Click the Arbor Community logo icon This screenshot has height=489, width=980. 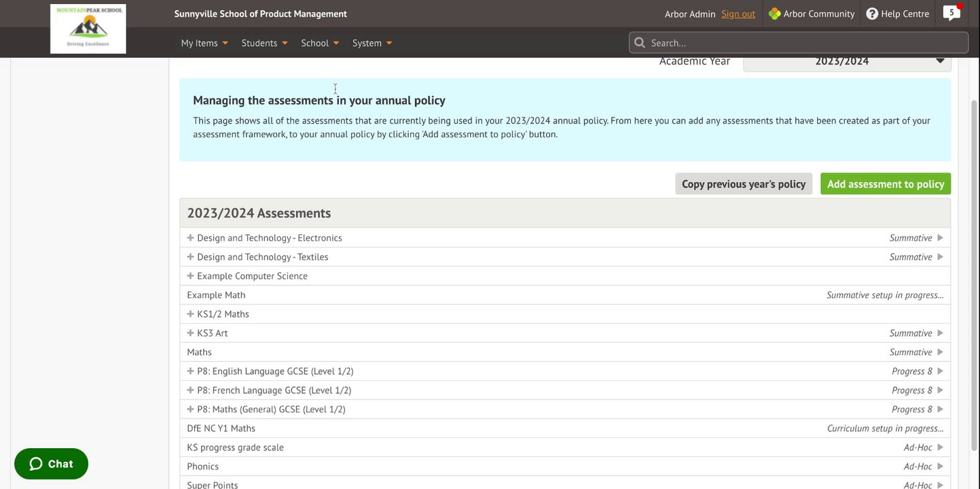click(774, 14)
